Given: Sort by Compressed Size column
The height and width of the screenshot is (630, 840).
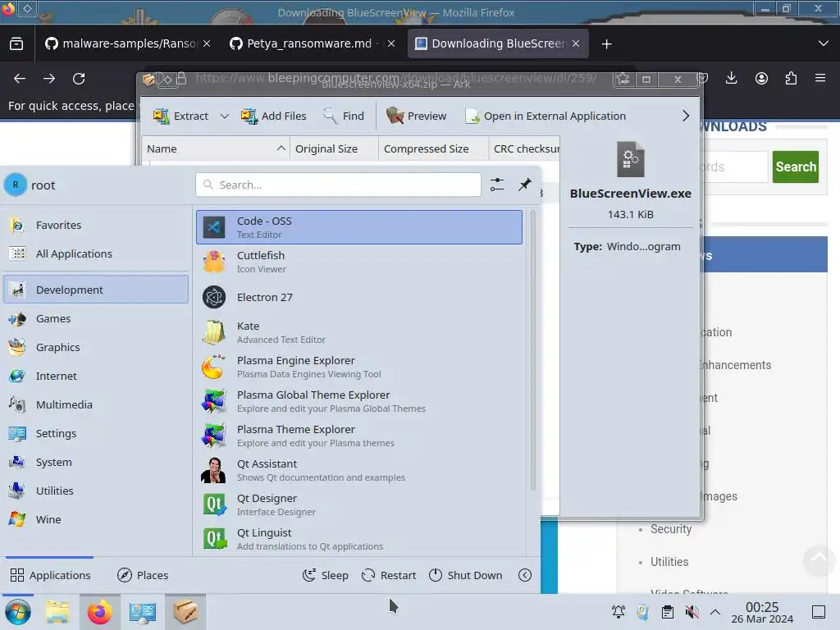Looking at the screenshot, I should [x=433, y=149].
